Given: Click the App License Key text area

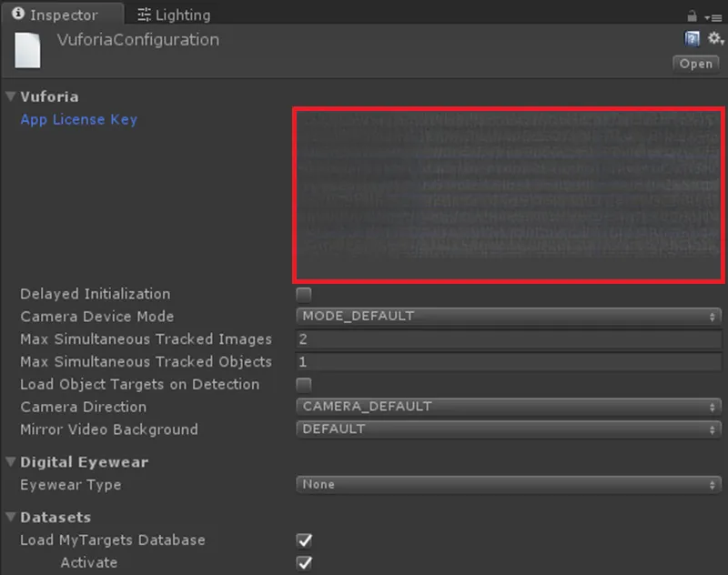Looking at the screenshot, I should 509,195.
